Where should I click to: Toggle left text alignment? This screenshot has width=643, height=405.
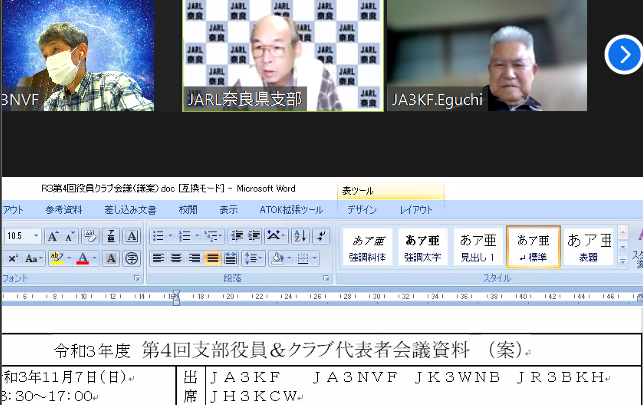coord(158,258)
